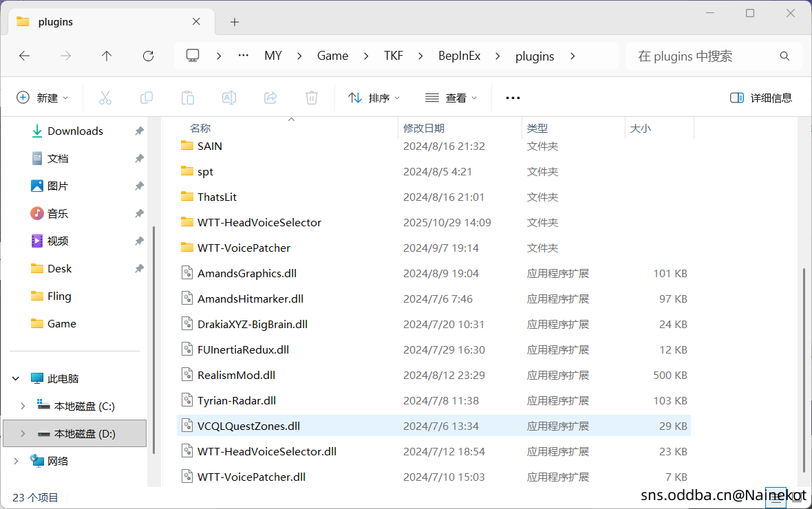Click the Paste clipboard icon
This screenshot has width=812, height=509.
click(188, 98)
